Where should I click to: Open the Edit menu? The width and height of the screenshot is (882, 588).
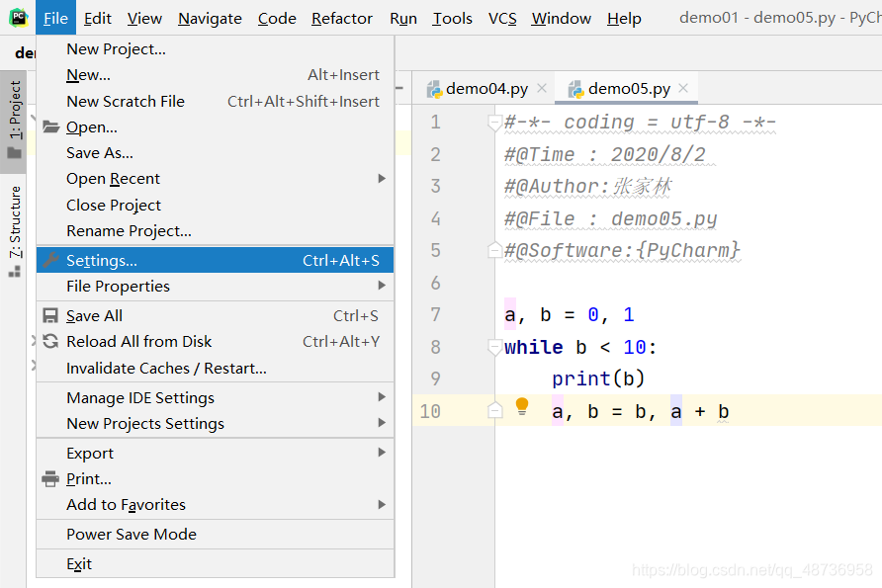tap(97, 19)
